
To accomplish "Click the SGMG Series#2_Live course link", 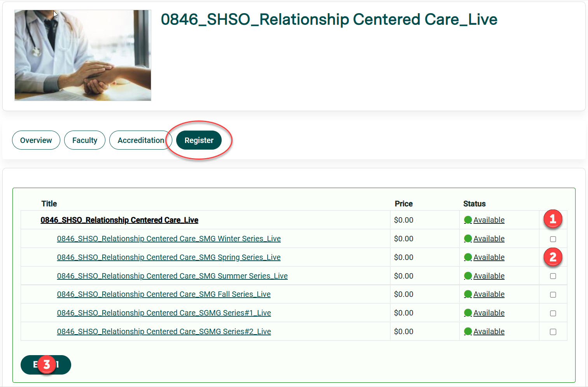I will (x=164, y=332).
